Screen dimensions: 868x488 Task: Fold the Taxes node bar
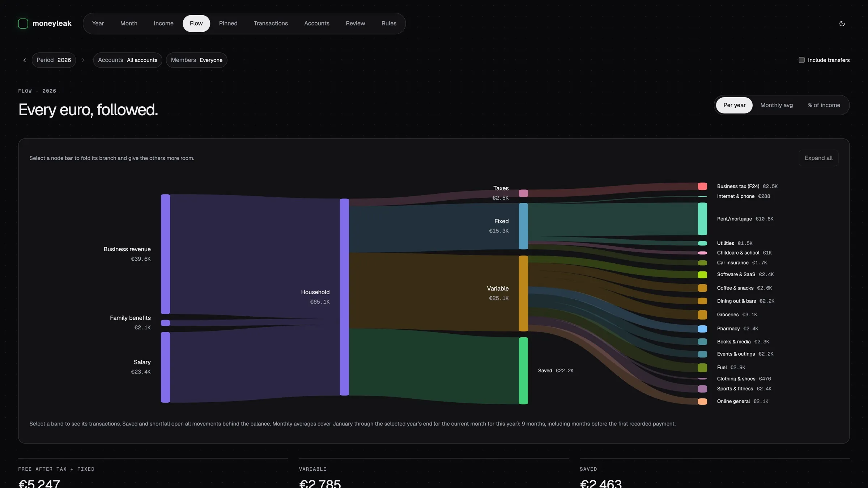[x=523, y=193]
